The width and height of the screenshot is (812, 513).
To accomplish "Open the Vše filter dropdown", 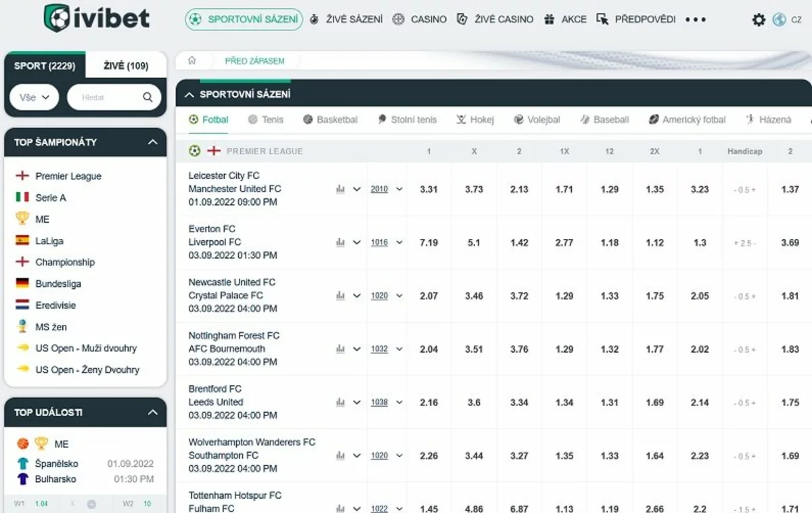I will point(35,97).
